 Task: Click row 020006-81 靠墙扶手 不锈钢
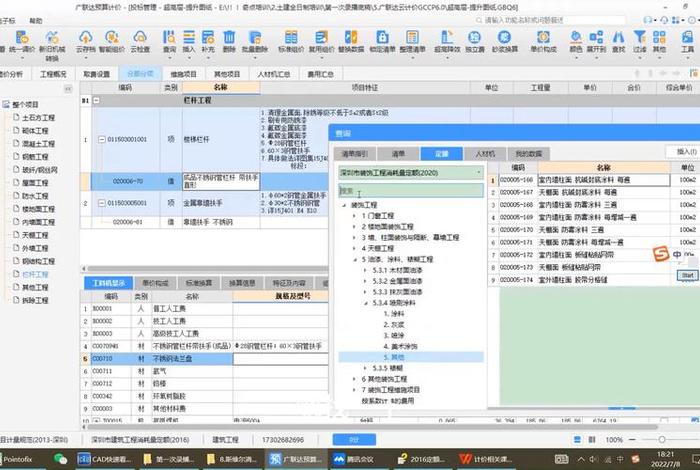(204, 222)
